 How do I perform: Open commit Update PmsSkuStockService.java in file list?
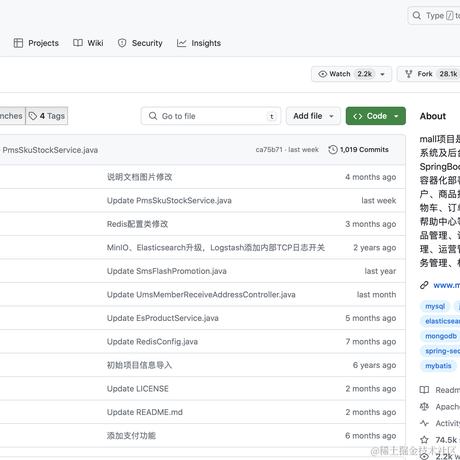pos(169,201)
